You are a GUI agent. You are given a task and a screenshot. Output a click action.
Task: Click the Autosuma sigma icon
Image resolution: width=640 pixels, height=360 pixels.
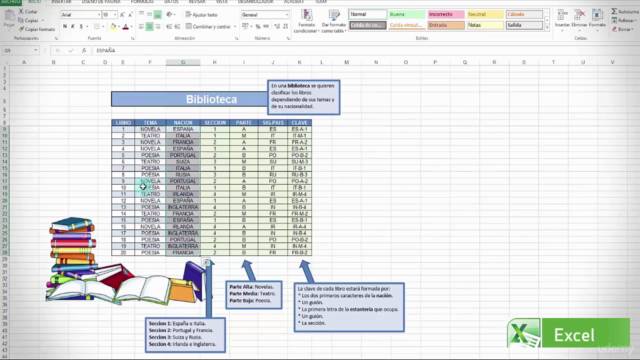point(614,11)
